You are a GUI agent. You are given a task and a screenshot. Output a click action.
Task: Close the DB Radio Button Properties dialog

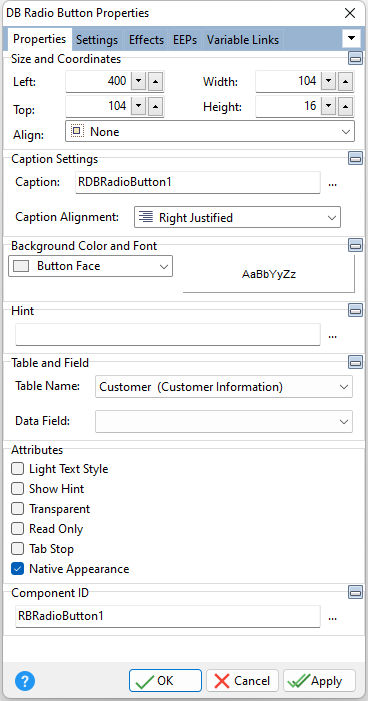click(x=350, y=13)
